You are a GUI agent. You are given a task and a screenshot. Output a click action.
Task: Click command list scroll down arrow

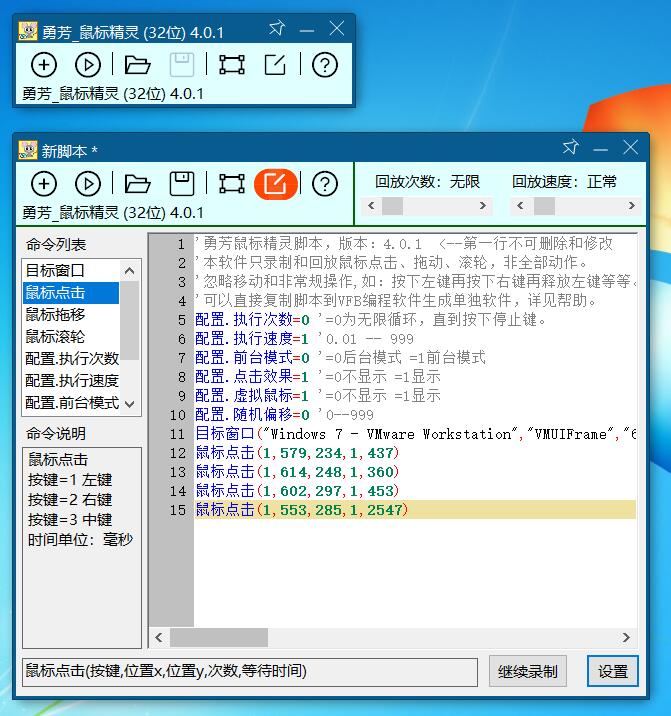click(x=130, y=404)
